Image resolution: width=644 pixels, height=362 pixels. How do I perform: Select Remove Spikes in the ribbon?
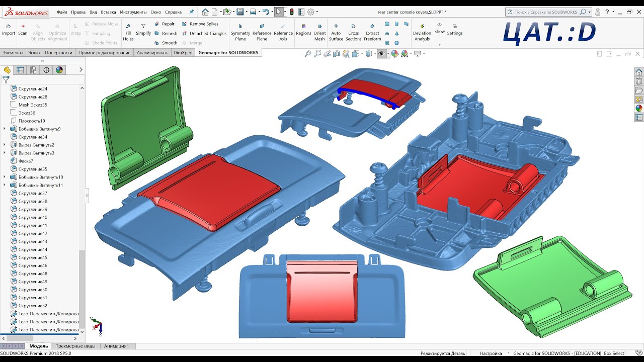point(200,24)
